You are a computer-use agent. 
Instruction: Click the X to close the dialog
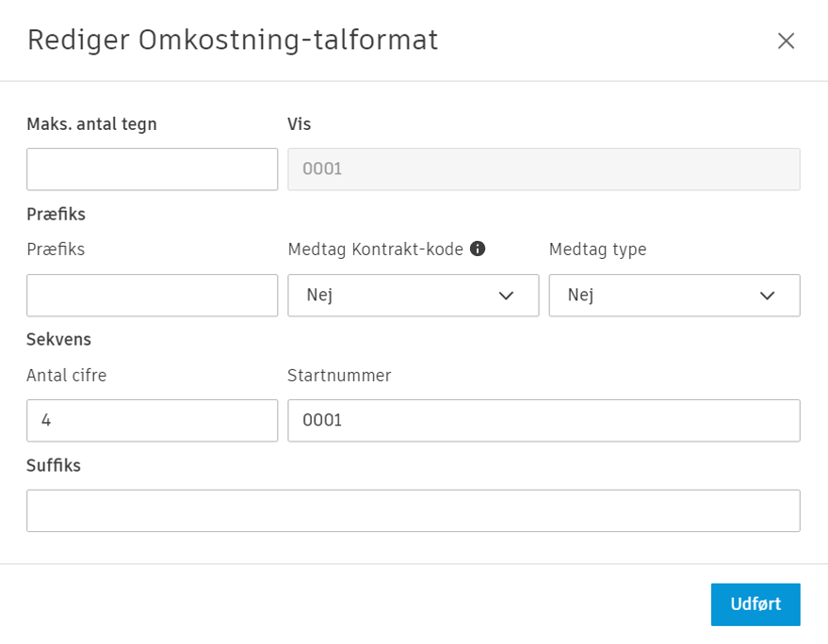787,40
